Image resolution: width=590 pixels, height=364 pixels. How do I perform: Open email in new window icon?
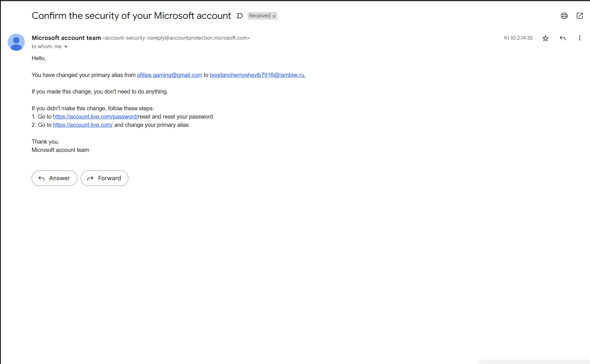click(580, 16)
